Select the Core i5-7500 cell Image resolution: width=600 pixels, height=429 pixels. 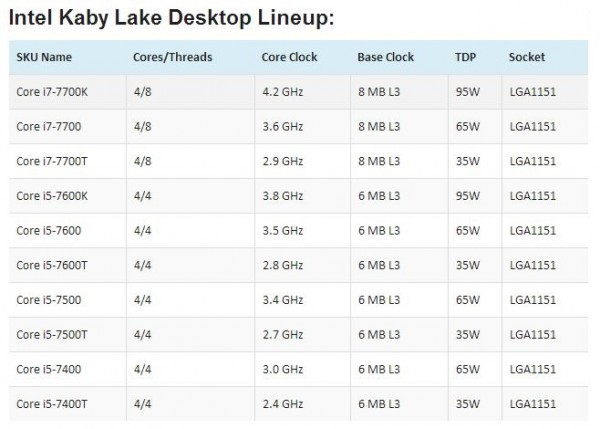(x=47, y=298)
